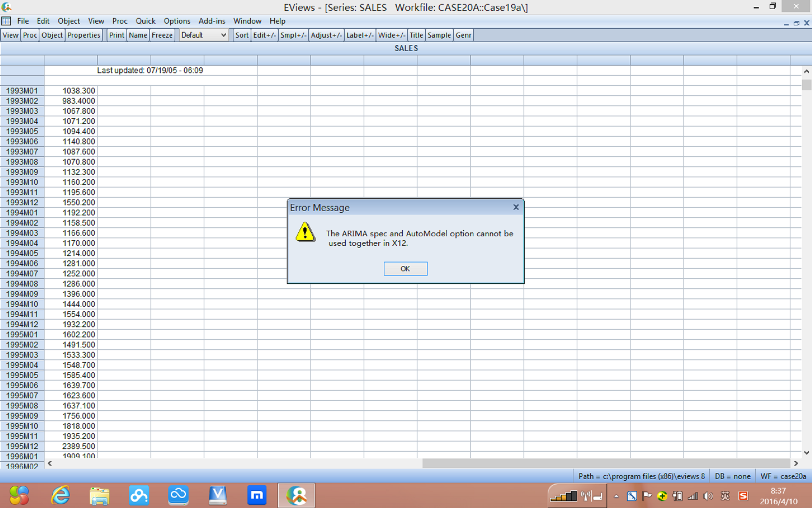Click OK in the Error Message dialog
The width and height of the screenshot is (812, 508).
pyautogui.click(x=405, y=269)
